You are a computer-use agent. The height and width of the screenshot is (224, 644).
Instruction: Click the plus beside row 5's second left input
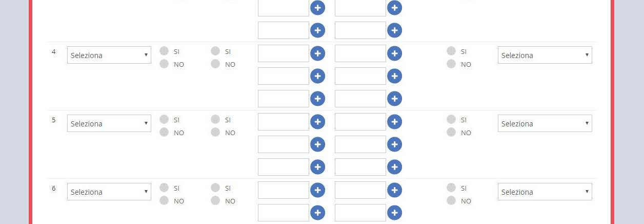[x=318, y=144]
